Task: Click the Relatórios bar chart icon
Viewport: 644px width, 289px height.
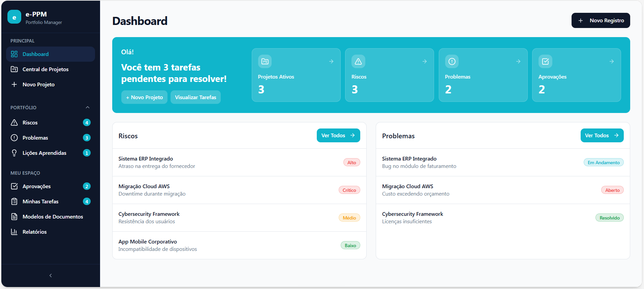Action: [14, 232]
